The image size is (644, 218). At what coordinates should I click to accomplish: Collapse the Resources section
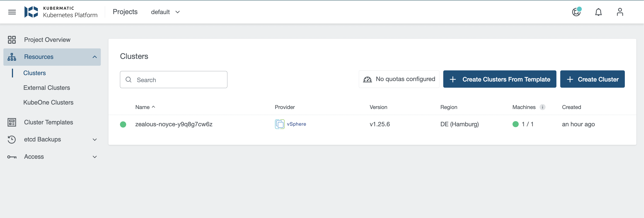[94, 57]
